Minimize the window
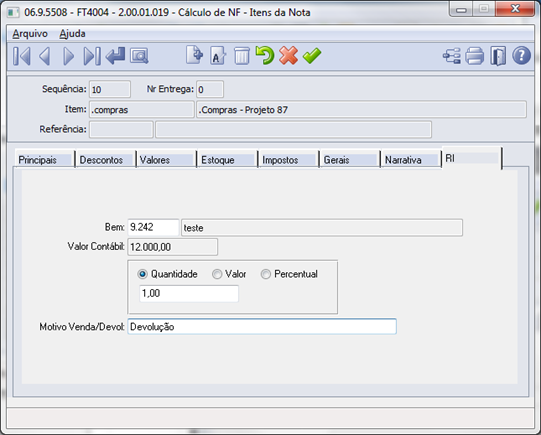 (461, 9)
